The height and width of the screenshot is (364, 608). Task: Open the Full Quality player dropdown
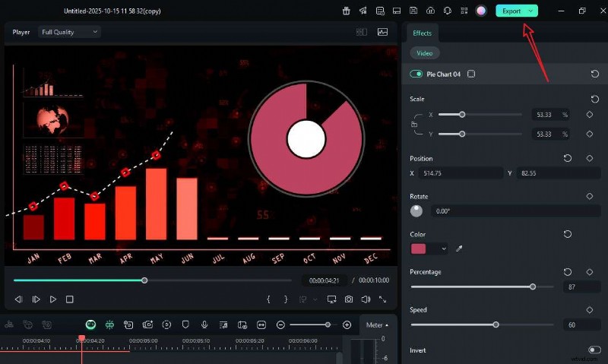tap(69, 32)
